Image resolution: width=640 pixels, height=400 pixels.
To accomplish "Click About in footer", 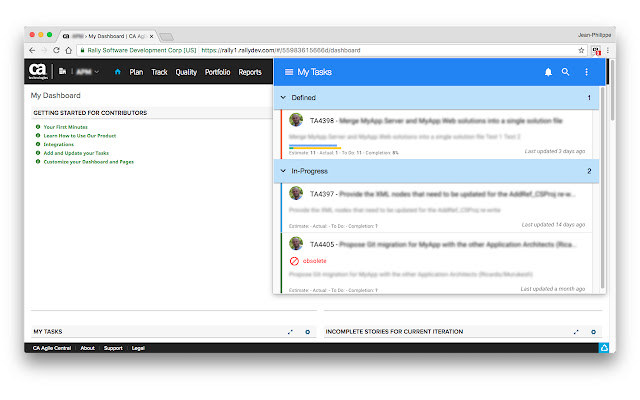I will (x=87, y=348).
